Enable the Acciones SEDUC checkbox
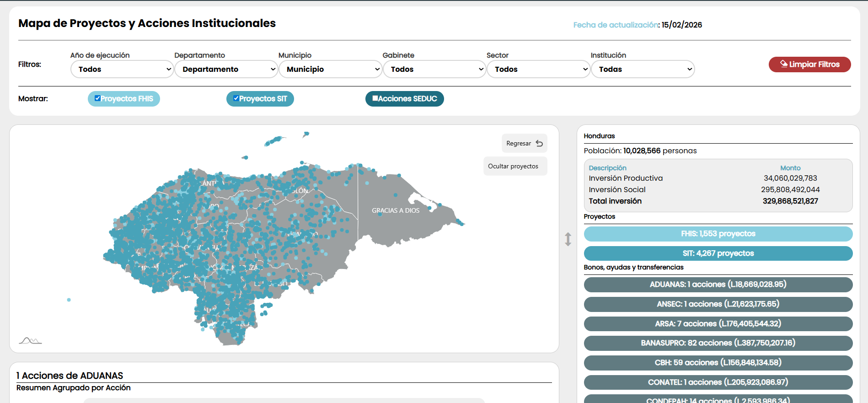The image size is (868, 403). 375,98
